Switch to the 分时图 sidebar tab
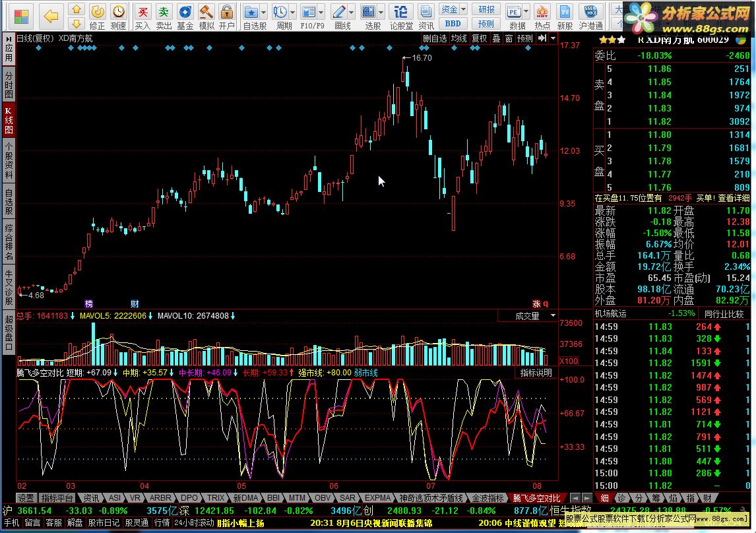Screen dimensions: 756x533 tap(9, 84)
